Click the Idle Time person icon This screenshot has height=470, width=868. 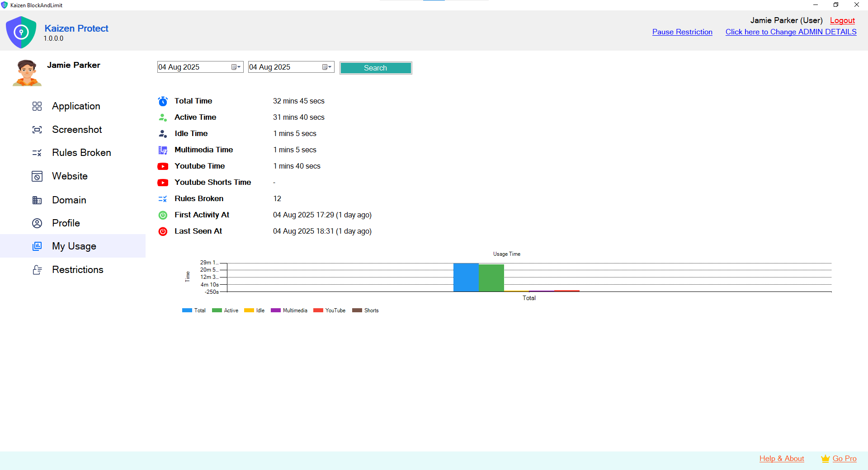163,134
